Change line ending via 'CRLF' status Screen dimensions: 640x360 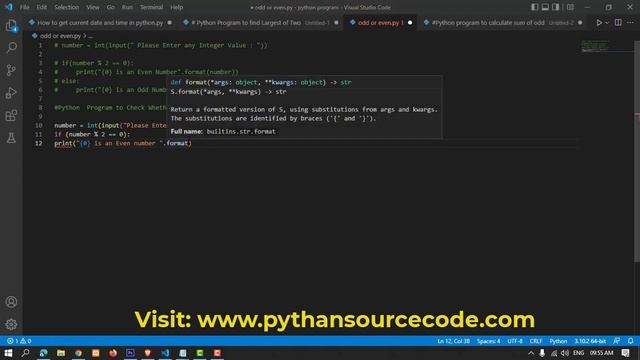[536, 341]
